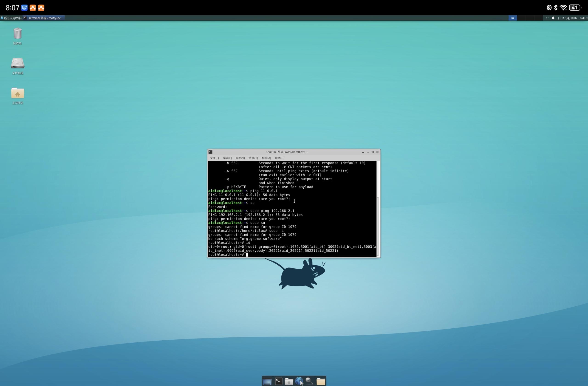The height and width of the screenshot is (386, 588).
Task: Select the active first workspace
Action: 513,18
